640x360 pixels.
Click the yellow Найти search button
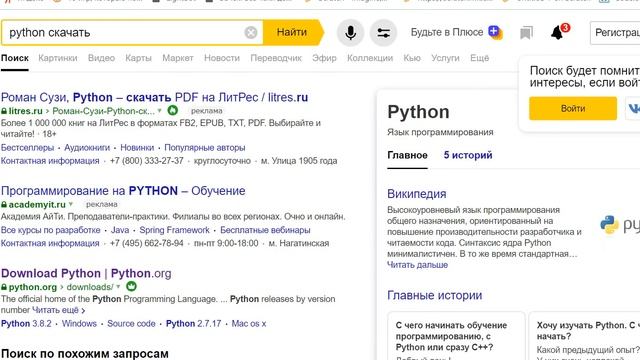[292, 32]
